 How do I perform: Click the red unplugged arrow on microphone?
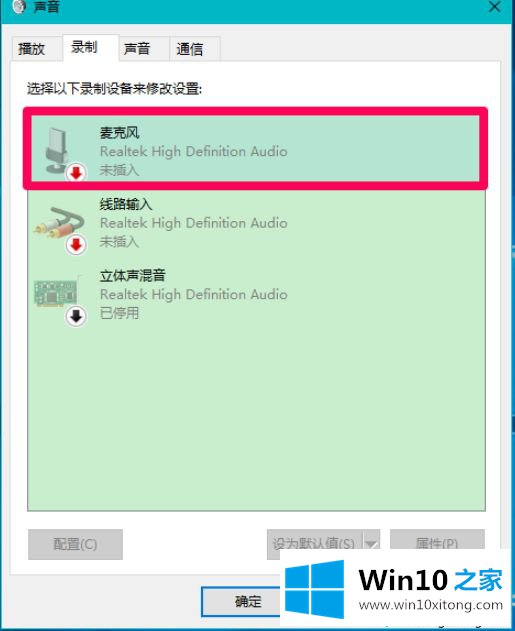[76, 173]
